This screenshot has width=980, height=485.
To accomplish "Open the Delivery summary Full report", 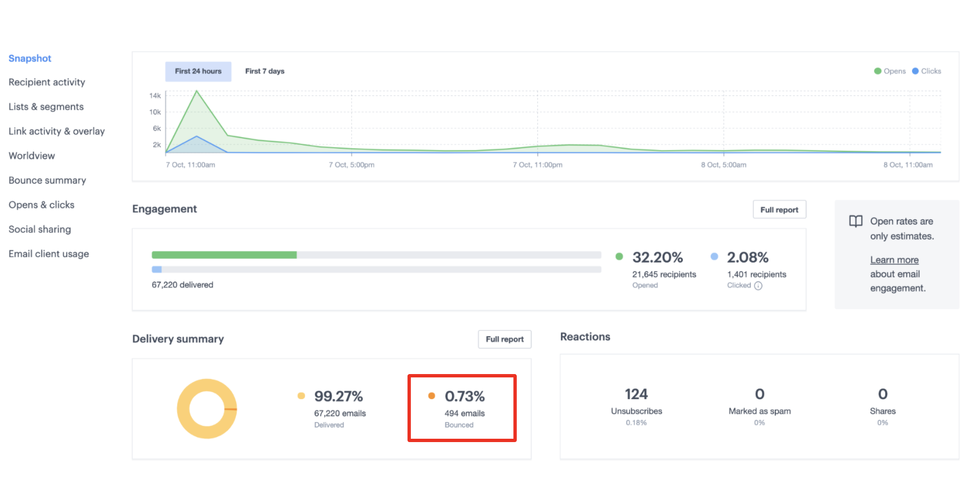I will (504, 339).
